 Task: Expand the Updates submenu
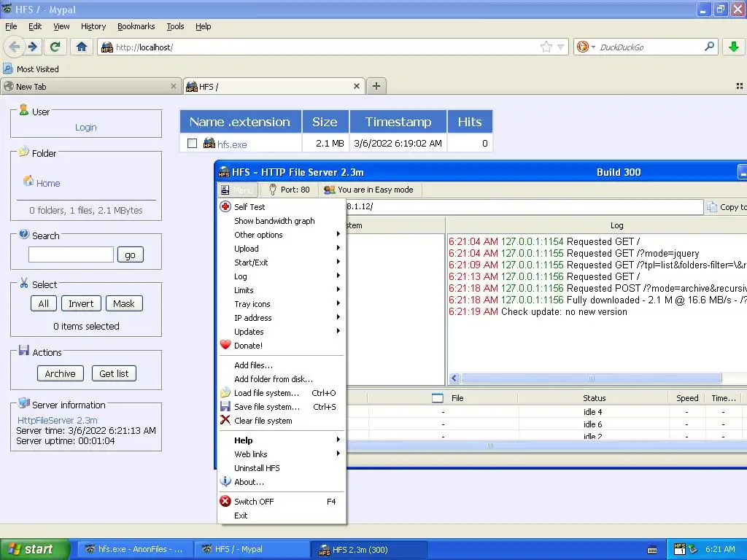click(x=281, y=332)
